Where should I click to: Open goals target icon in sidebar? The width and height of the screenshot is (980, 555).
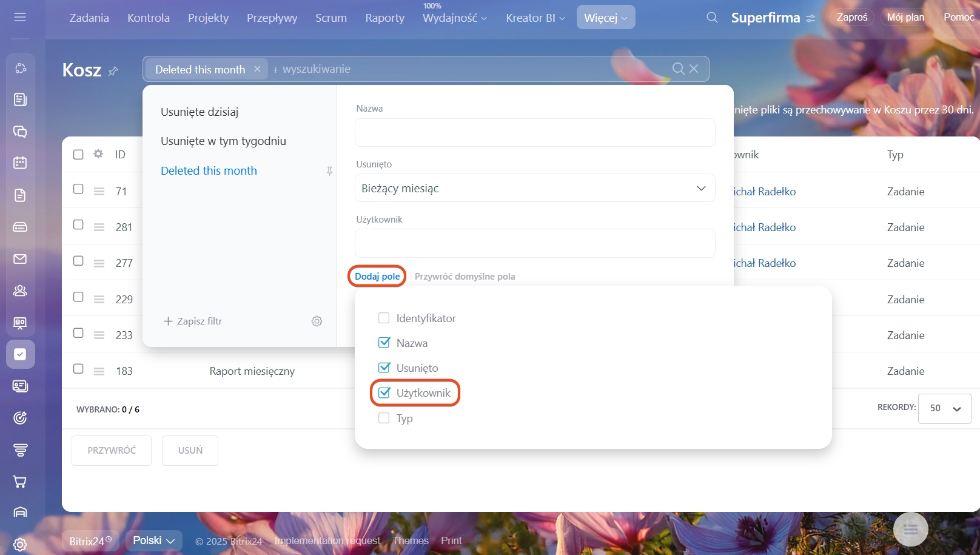(x=20, y=417)
